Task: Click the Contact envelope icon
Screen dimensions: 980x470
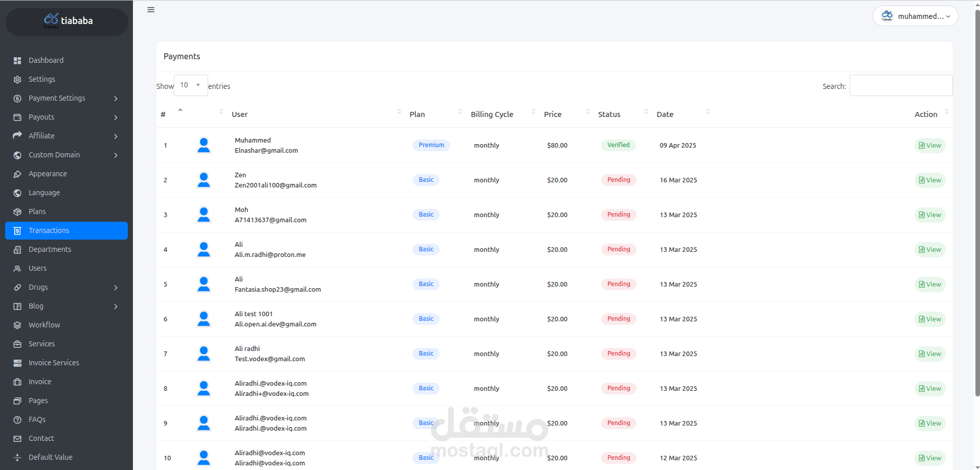Action: tap(17, 439)
